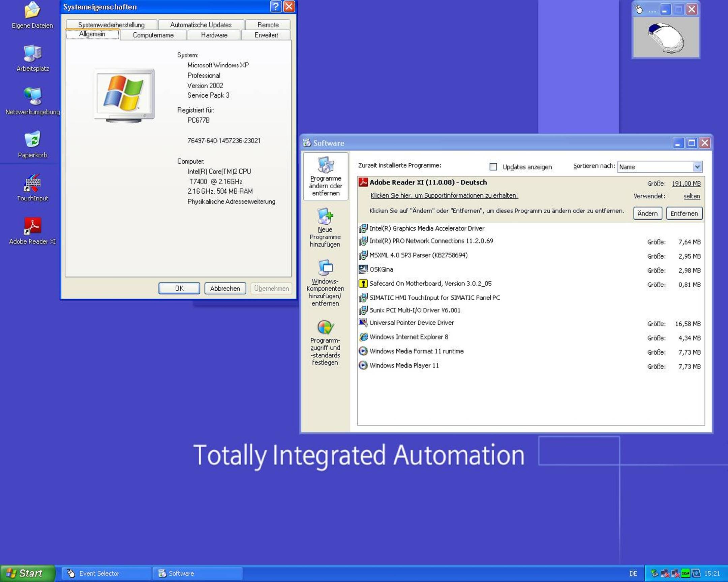This screenshot has width=728, height=582.
Task: Open the Remote tab
Action: click(x=268, y=25)
